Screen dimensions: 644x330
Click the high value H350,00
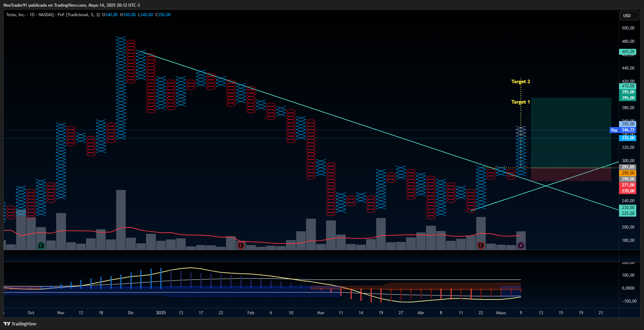pyautogui.click(x=128, y=15)
